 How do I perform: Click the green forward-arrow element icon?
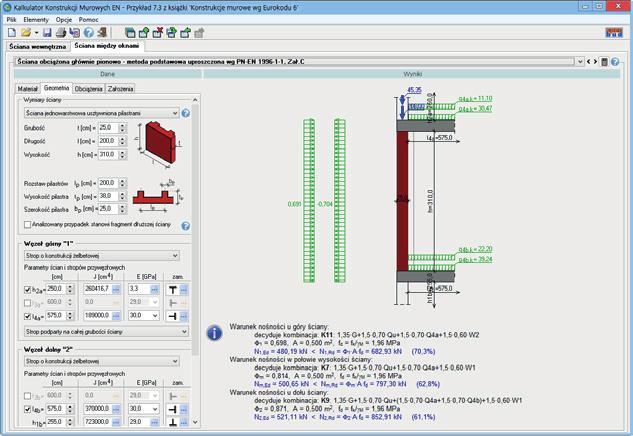click(x=185, y=33)
